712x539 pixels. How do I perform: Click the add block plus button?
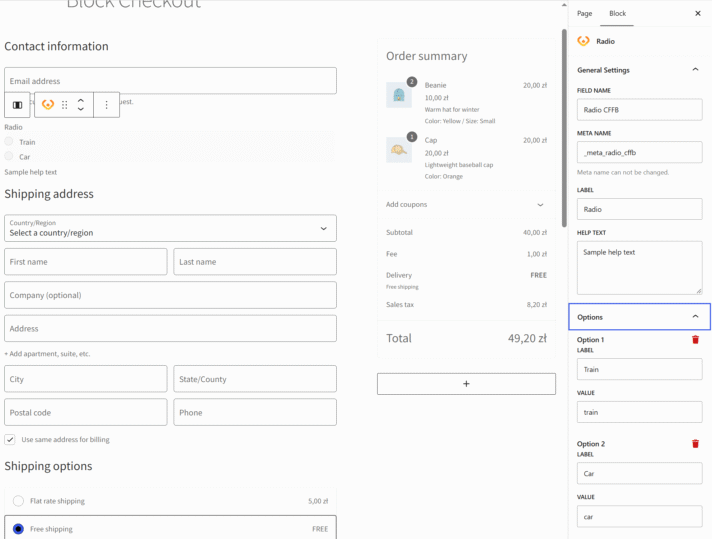coord(466,384)
